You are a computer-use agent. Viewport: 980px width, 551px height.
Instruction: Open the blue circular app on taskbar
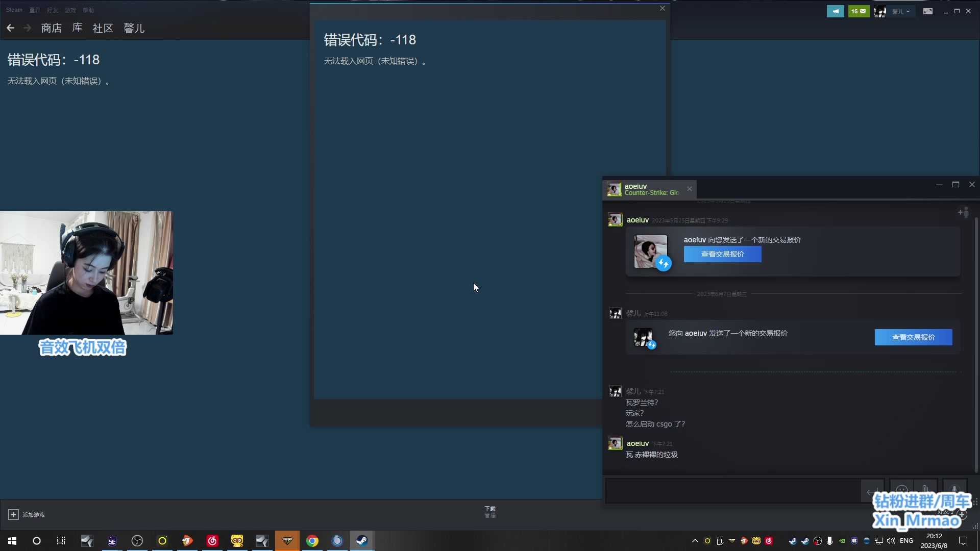pos(337,541)
